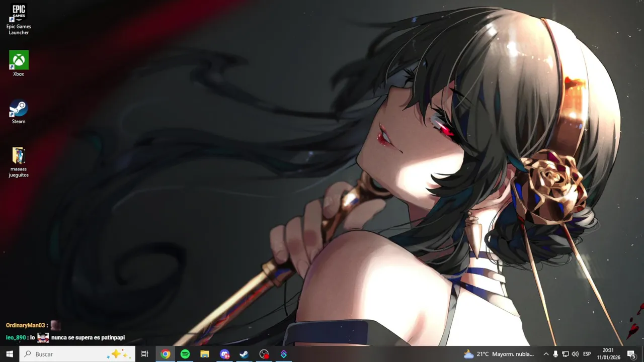Open the round clock-like app icon in taskbar
Image resolution: width=644 pixels, height=362 pixels.
264,354
